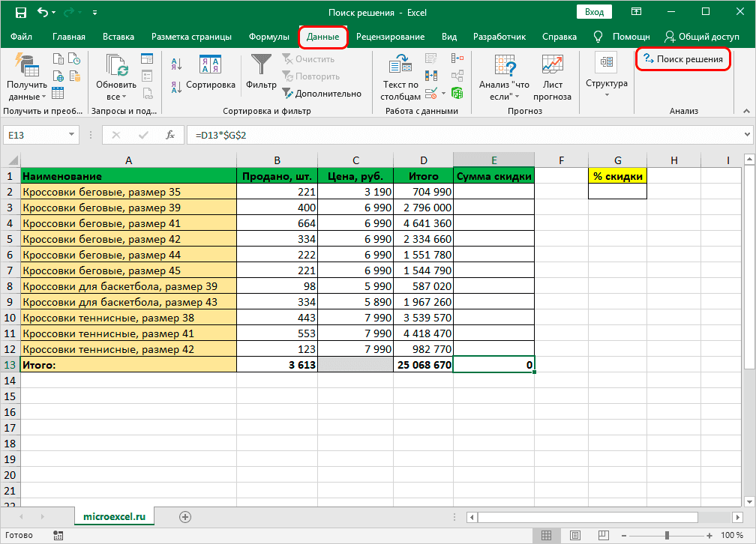Switch to the Вставка ribbon tab
Screen dimensions: 756x544
[118, 37]
